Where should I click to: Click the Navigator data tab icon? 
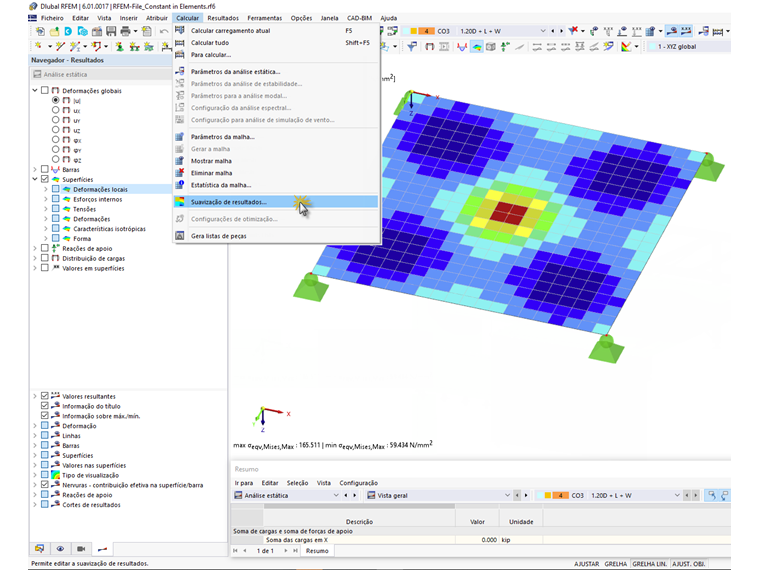coord(40,549)
